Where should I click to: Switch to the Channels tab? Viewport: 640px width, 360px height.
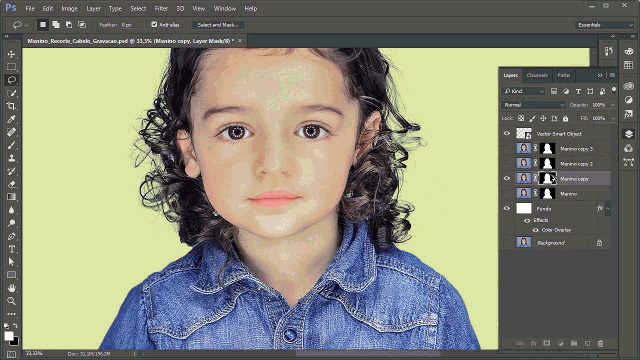coord(537,75)
